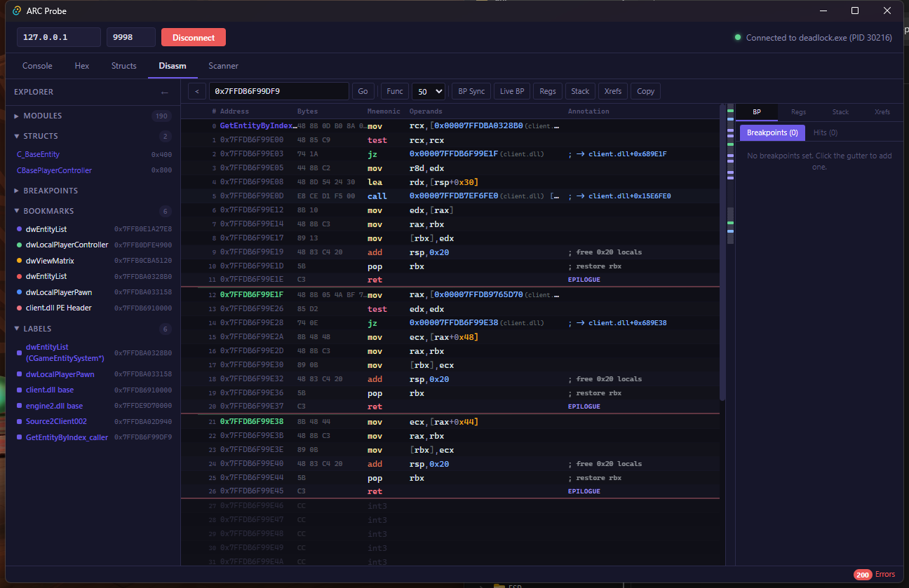Image resolution: width=909 pixels, height=588 pixels.
Task: Select the BP tab in right panel
Action: coord(757,112)
